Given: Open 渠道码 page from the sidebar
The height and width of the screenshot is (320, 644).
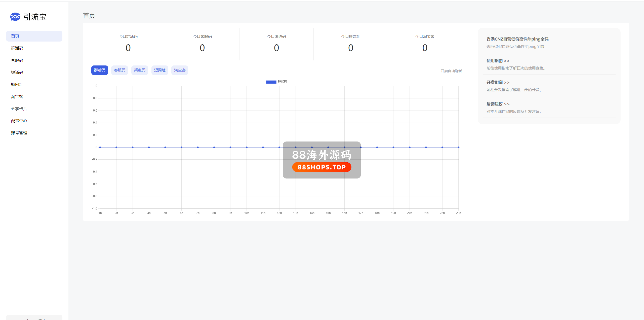Looking at the screenshot, I should 17,72.
